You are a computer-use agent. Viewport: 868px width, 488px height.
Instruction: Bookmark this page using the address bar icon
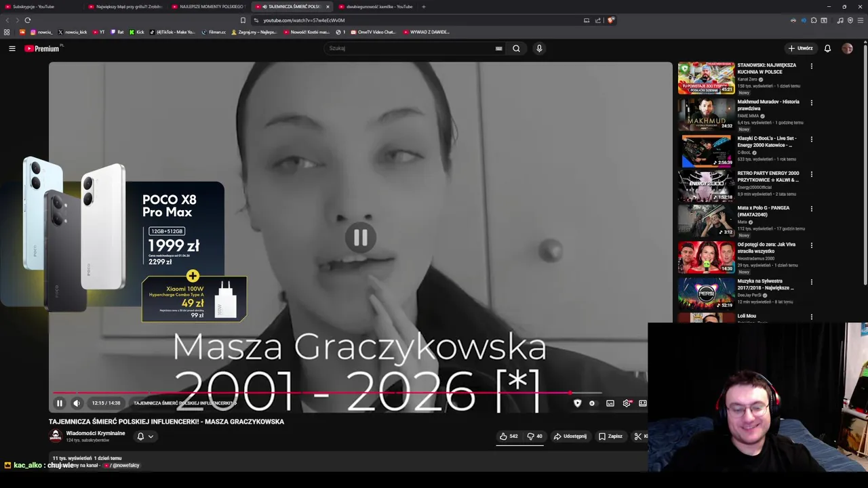[243, 20]
